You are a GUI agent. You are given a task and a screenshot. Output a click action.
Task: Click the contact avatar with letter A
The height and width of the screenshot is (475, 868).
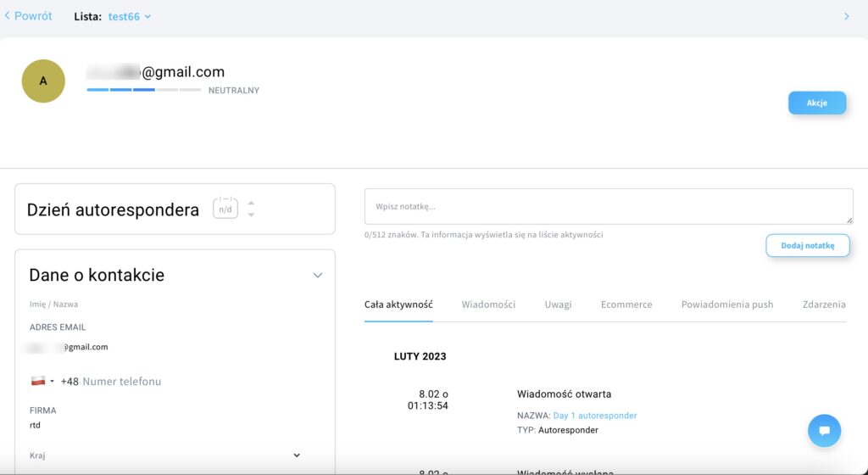click(x=43, y=81)
